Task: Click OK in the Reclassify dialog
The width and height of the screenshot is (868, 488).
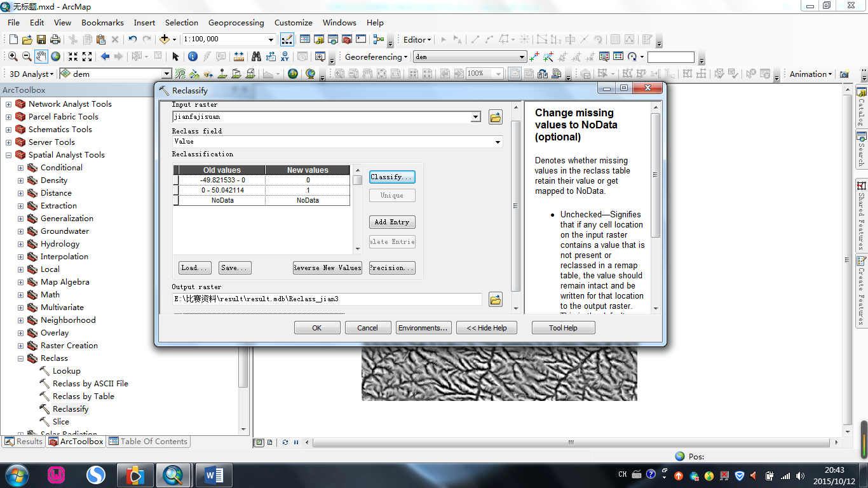Action: pos(317,328)
